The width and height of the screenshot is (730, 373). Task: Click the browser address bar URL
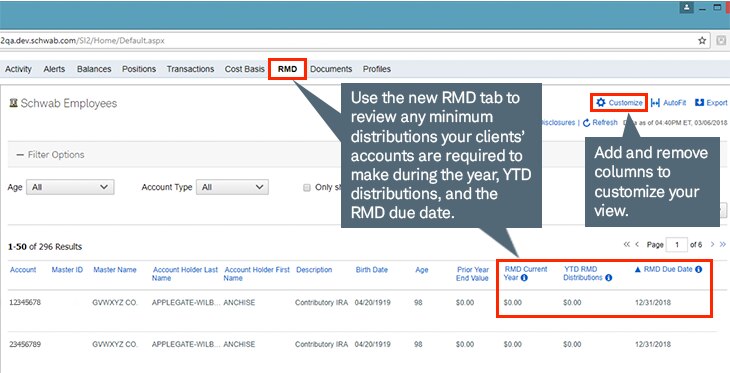pyautogui.click(x=82, y=41)
